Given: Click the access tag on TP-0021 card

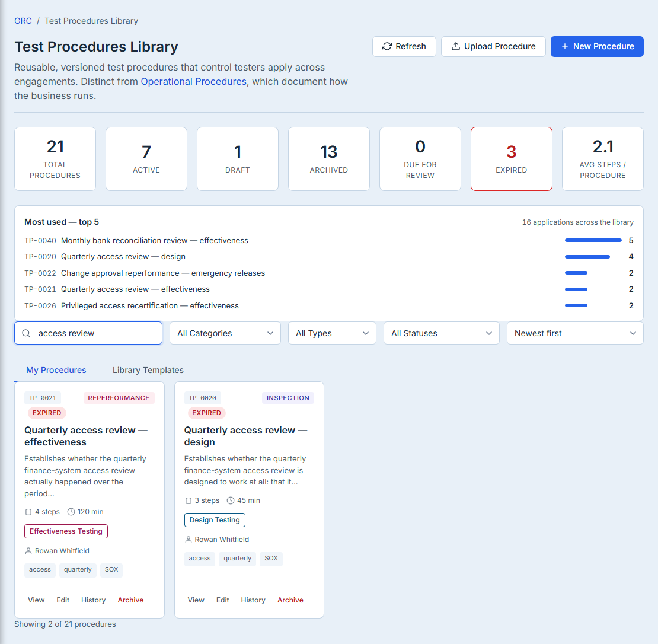Looking at the screenshot, I should [40, 570].
